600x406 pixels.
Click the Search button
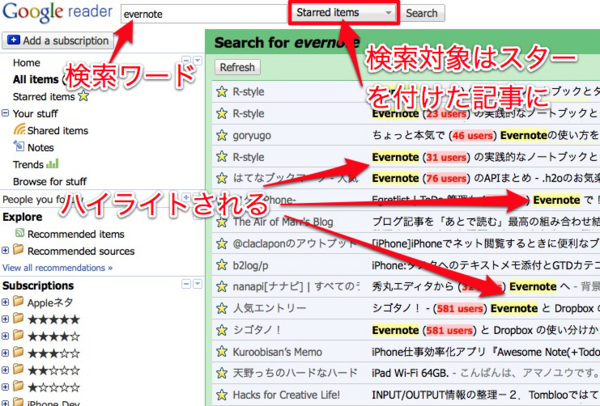coord(422,13)
